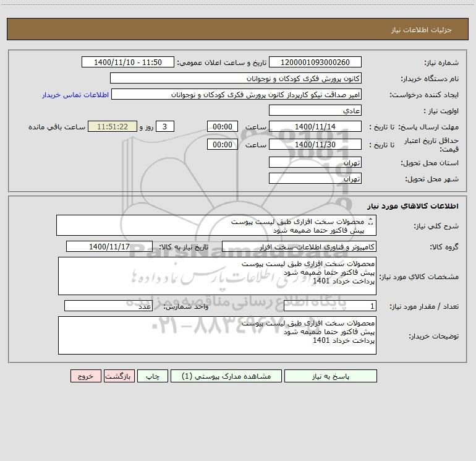This screenshot has height=461, width=476.
Task: Click the announcement date field 1400/11/10 - 11:50
Action: (x=128, y=62)
